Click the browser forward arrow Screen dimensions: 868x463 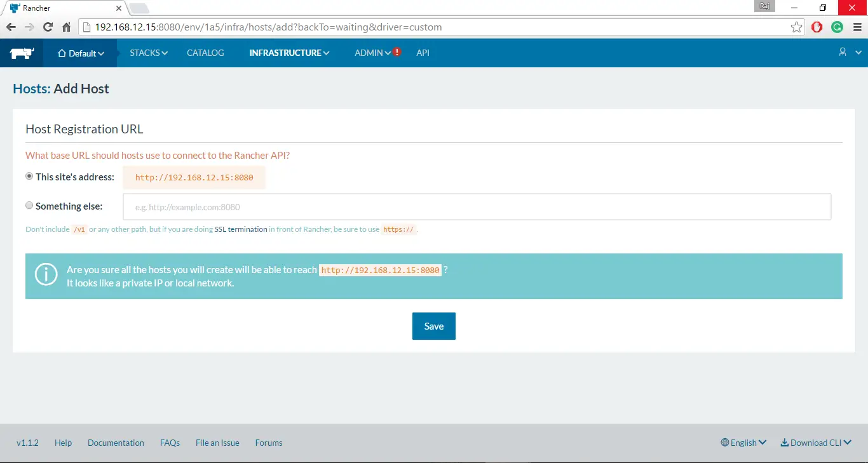point(29,27)
